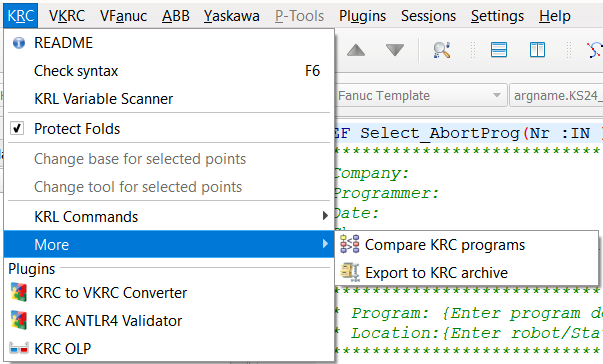Click the Compare KRC programs icon
Screen dimensions: 603x364
pos(350,244)
